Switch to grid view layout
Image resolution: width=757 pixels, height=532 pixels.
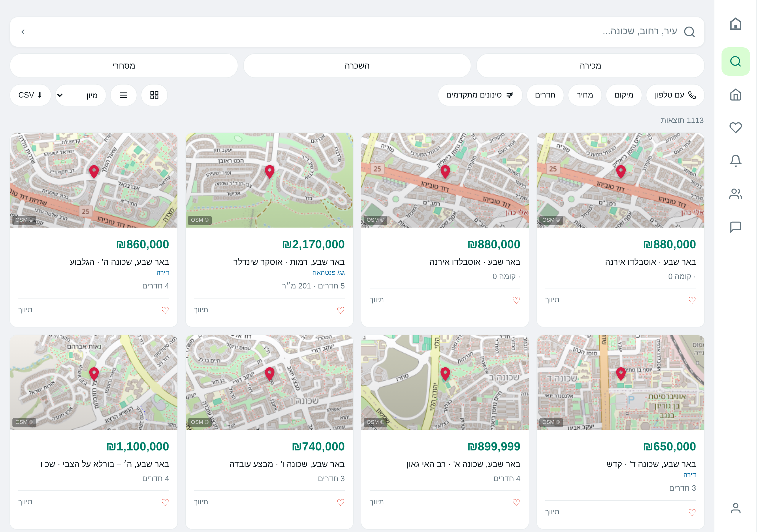point(154,95)
